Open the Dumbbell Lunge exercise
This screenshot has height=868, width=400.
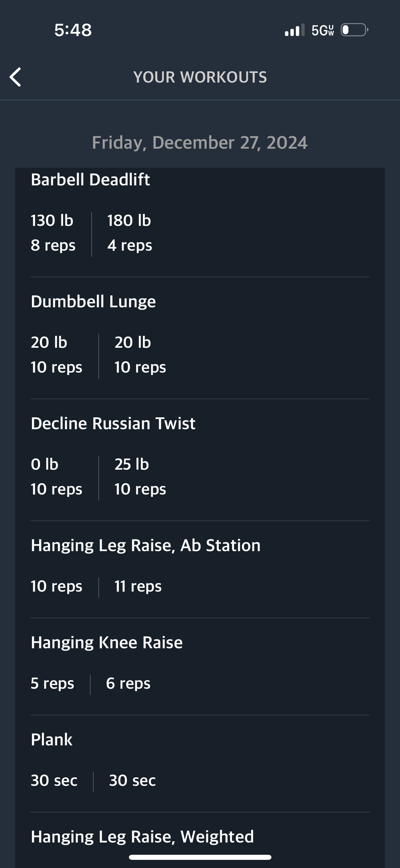tap(93, 302)
